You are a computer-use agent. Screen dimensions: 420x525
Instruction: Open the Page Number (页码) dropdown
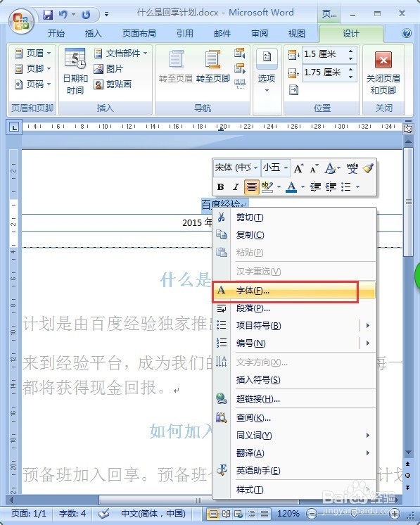click(x=33, y=84)
